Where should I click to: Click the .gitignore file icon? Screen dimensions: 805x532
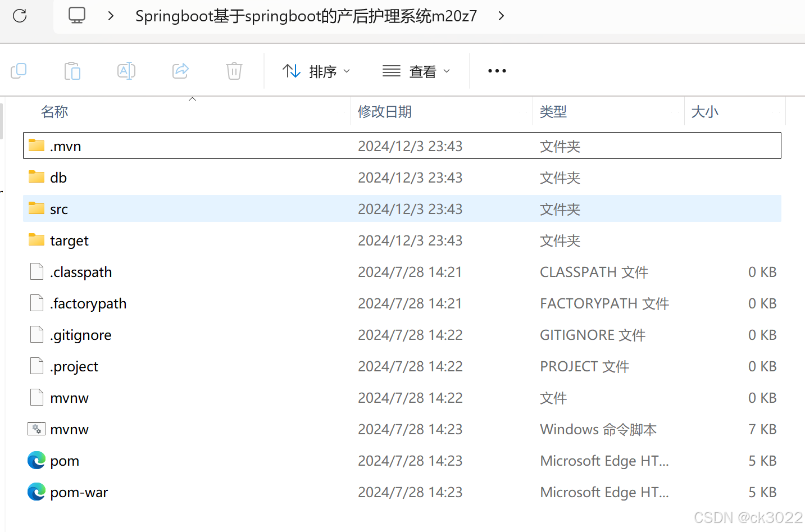pos(37,334)
